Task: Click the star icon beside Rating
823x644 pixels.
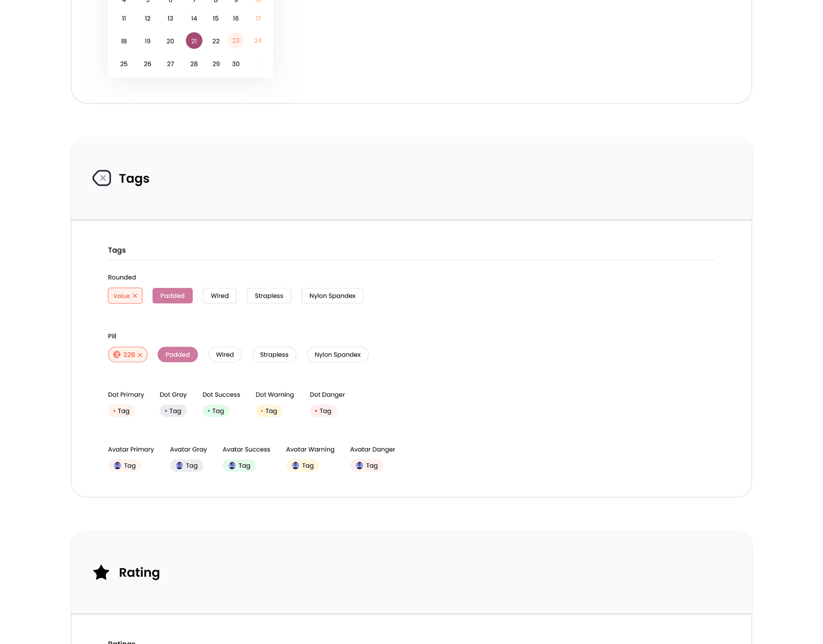Action: (x=101, y=573)
